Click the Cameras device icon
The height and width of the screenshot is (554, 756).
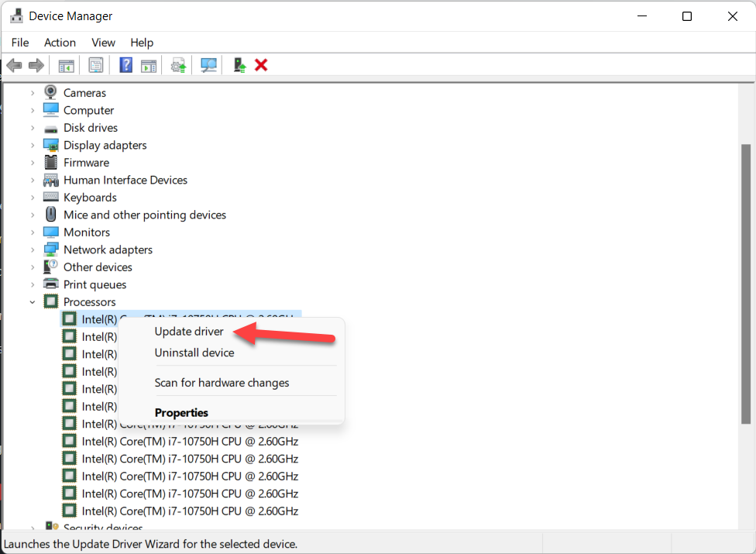coord(51,92)
